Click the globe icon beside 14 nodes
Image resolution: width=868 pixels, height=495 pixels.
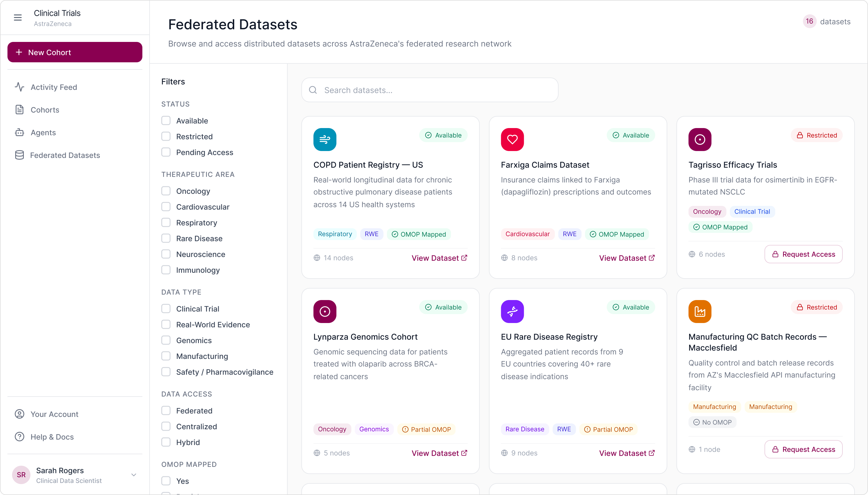pyautogui.click(x=317, y=258)
